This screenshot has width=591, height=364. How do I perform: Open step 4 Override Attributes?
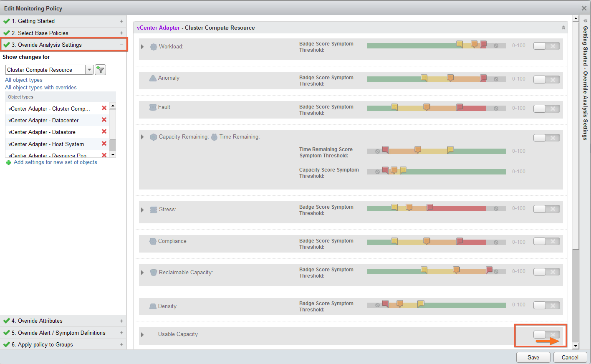(40, 321)
